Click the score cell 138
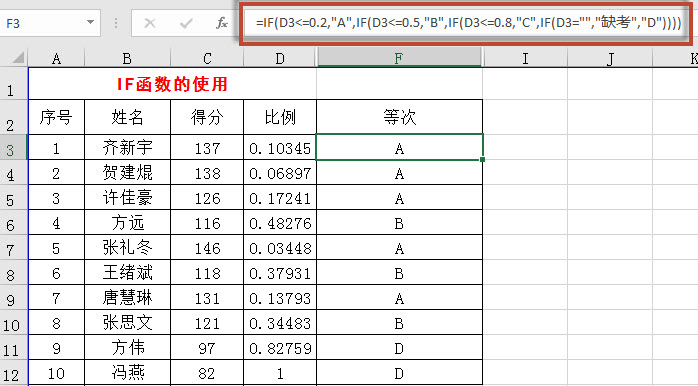Image resolution: width=698 pixels, height=386 pixels. click(207, 172)
